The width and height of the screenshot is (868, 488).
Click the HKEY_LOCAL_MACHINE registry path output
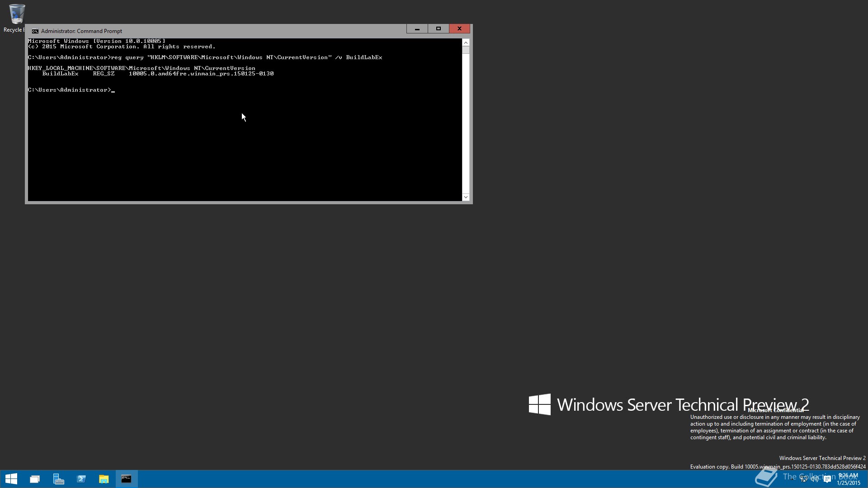(x=142, y=68)
